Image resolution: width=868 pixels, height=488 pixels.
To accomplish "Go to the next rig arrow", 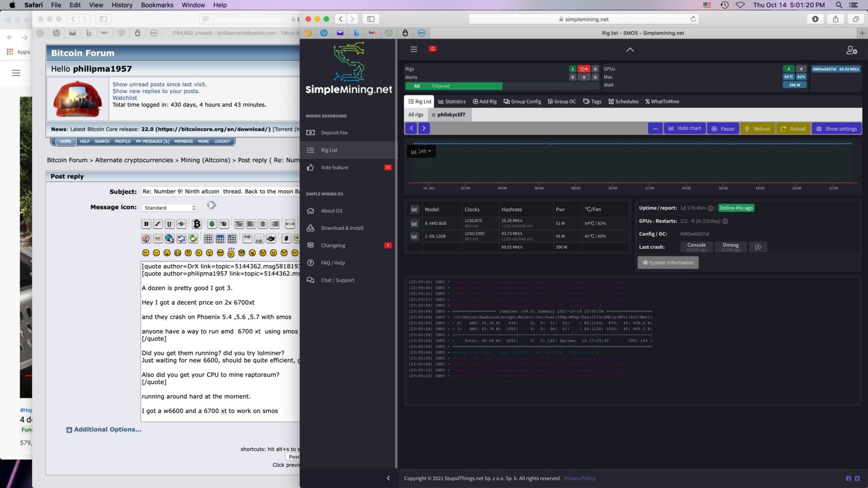I will coord(424,128).
